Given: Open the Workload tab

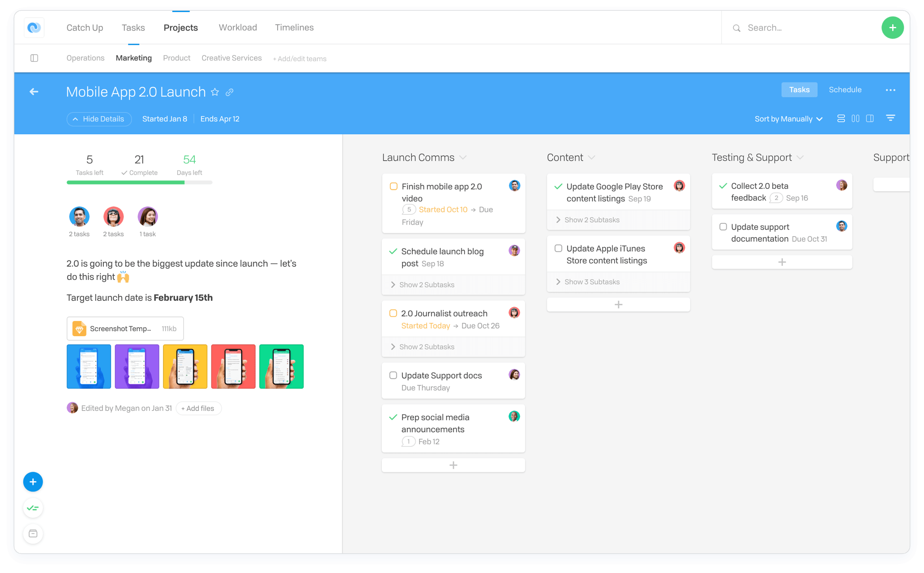Looking at the screenshot, I should click(x=238, y=28).
